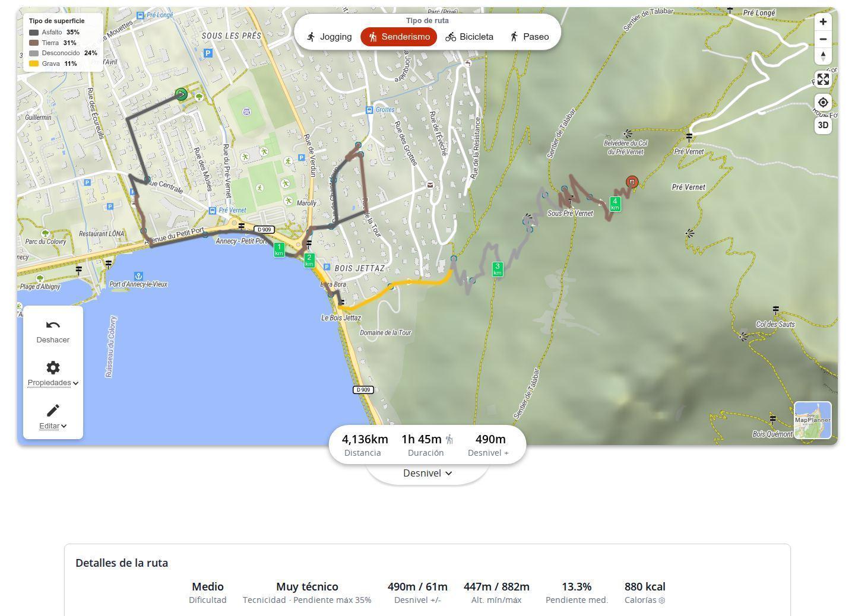Click the green route start marker
The width and height of the screenshot is (855, 616).
click(181, 94)
